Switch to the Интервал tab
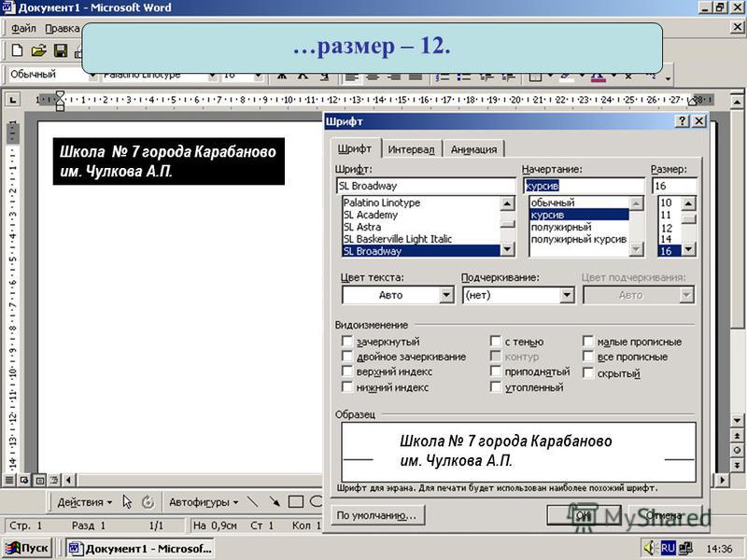This screenshot has height=560, width=747. 411,149
